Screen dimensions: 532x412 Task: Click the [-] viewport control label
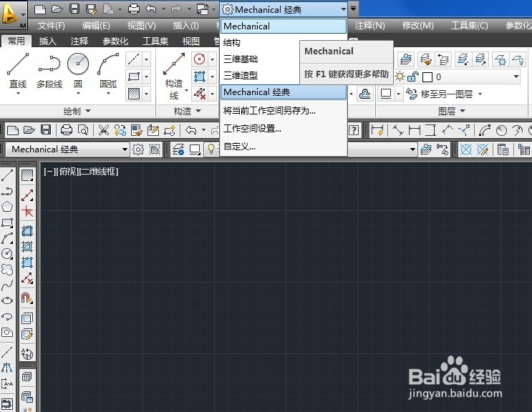click(x=49, y=172)
